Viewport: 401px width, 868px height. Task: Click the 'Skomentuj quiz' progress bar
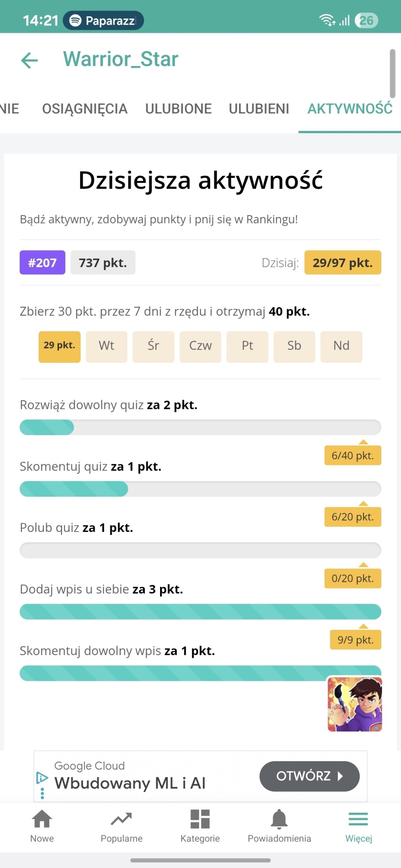pos(200,489)
